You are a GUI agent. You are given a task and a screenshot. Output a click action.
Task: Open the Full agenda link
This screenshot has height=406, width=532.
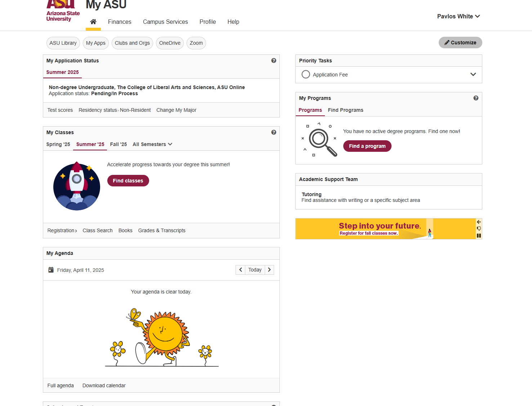[x=61, y=385]
